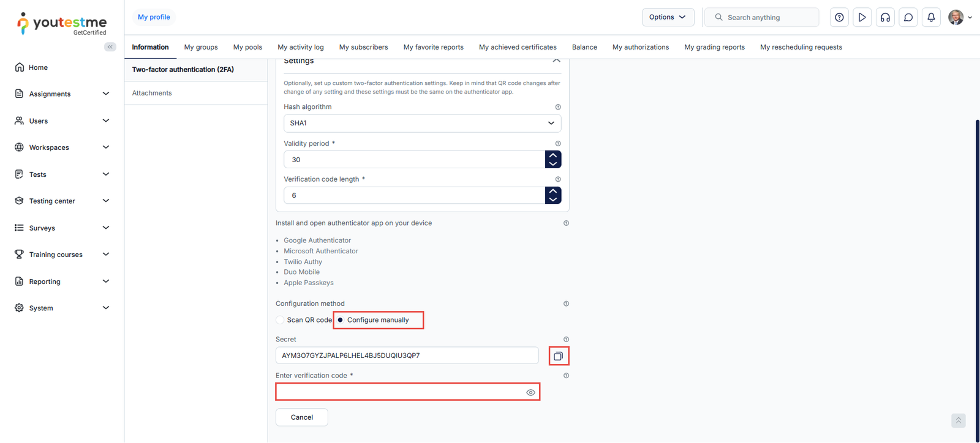
Task: Open the Hash algorithm dropdown
Action: [x=422, y=123]
